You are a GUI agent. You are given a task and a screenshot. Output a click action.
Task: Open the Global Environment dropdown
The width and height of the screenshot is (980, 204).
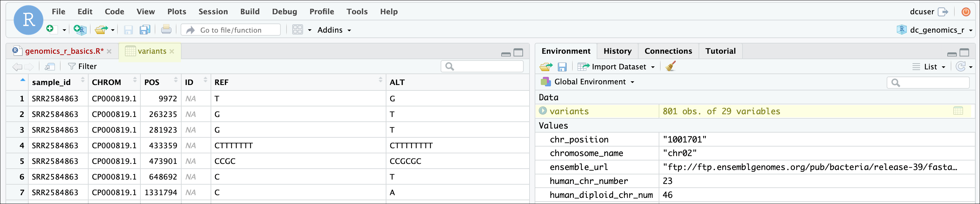[x=587, y=82]
